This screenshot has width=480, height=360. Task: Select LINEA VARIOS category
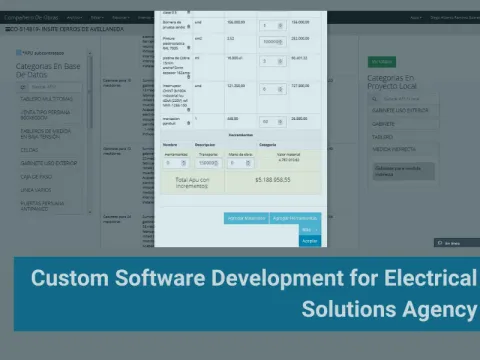[x=36, y=190]
